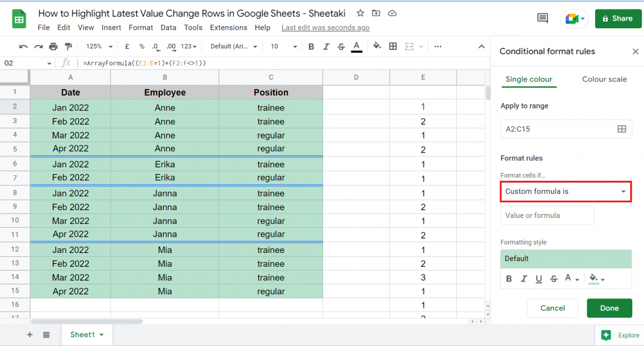Toggle strikethrough in Formatting style
Image resolution: width=644 pixels, height=346 pixels.
point(554,278)
